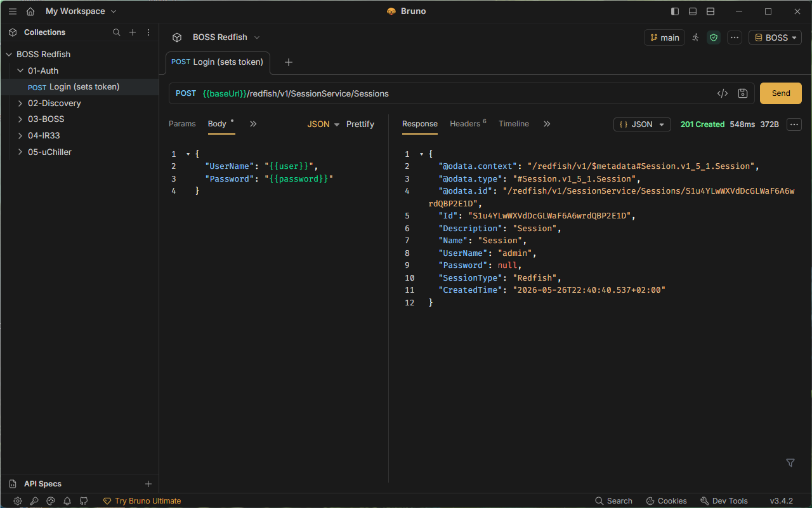The width and height of the screenshot is (812, 508).
Task: Click the API Specs panel icon
Action: pyautogui.click(x=13, y=484)
